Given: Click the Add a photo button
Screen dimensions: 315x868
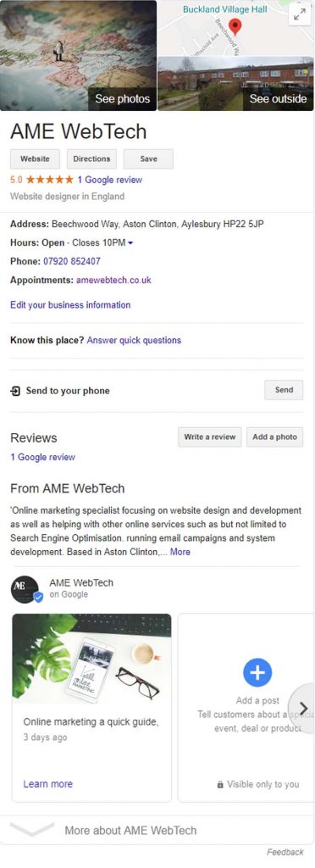Looking at the screenshot, I should (274, 437).
